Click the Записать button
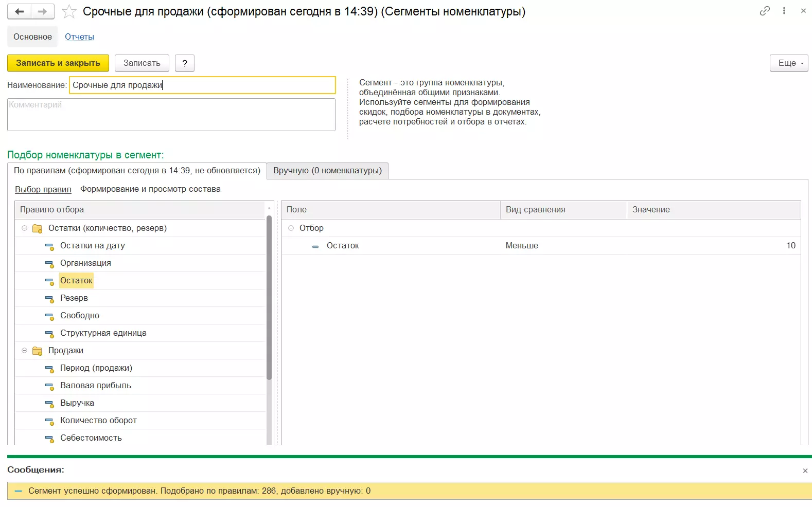 click(142, 63)
